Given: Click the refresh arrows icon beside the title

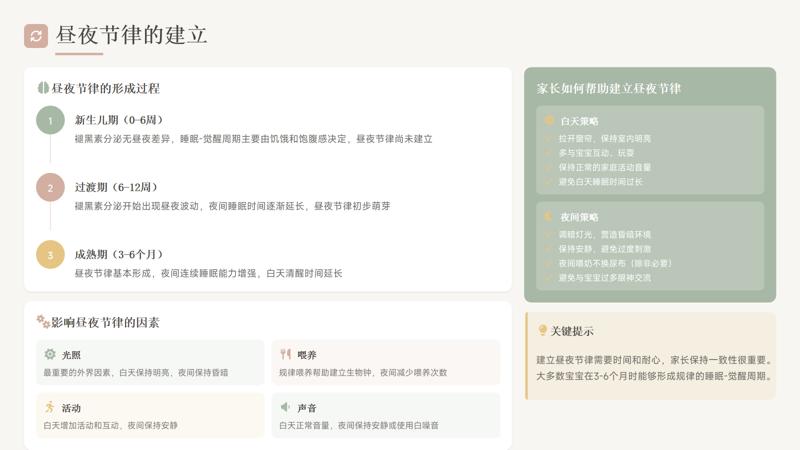Looking at the screenshot, I should [36, 36].
